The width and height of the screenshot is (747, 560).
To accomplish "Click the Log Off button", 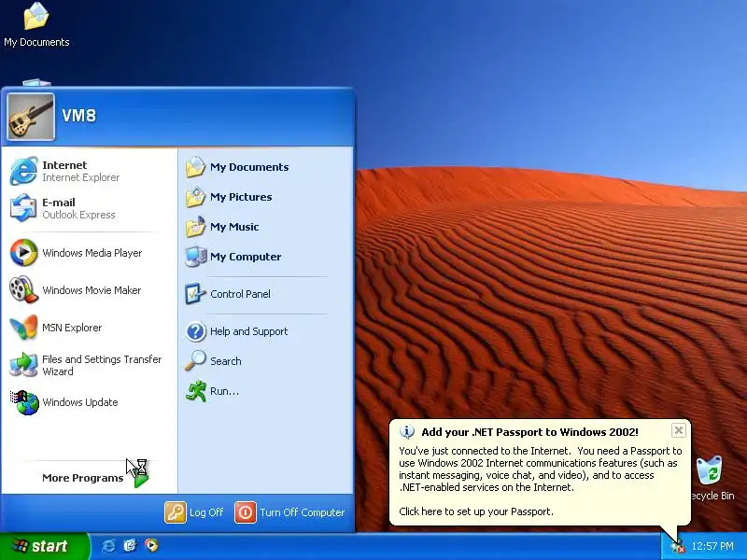I will pyautogui.click(x=194, y=512).
